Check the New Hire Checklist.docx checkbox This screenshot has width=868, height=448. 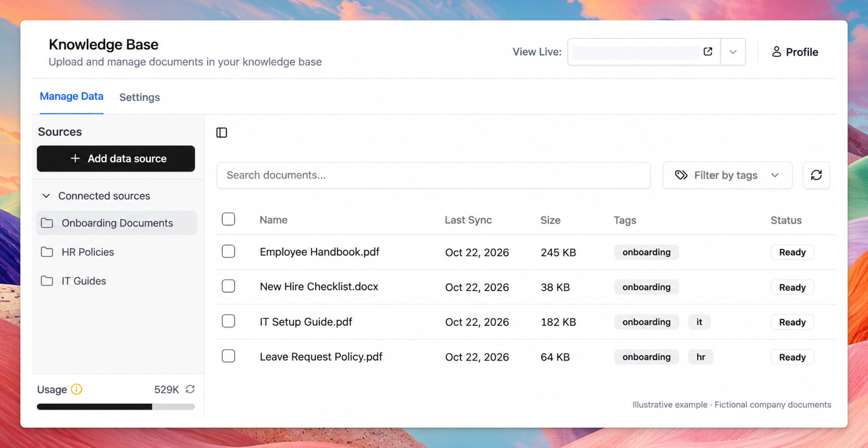pyautogui.click(x=228, y=286)
